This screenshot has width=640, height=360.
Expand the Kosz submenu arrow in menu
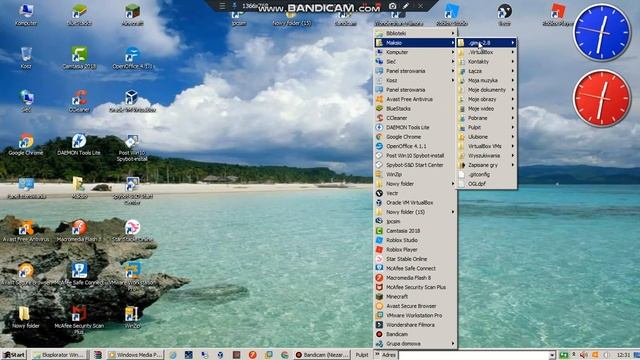453,80
